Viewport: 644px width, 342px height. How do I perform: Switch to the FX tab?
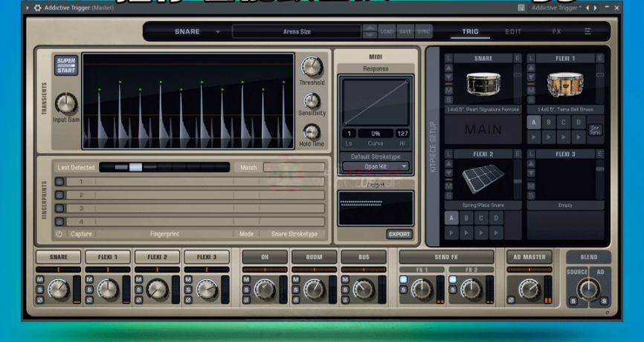pyautogui.click(x=556, y=32)
